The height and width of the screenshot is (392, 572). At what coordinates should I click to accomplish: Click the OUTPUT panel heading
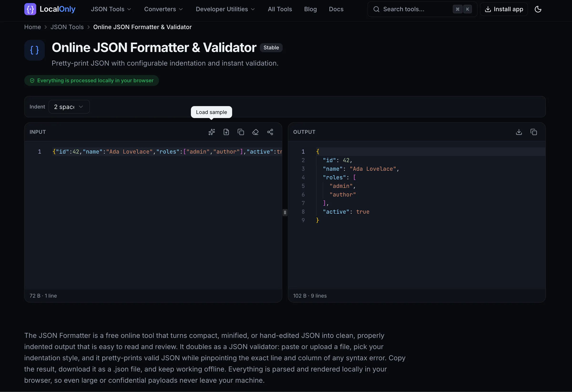coord(304,132)
